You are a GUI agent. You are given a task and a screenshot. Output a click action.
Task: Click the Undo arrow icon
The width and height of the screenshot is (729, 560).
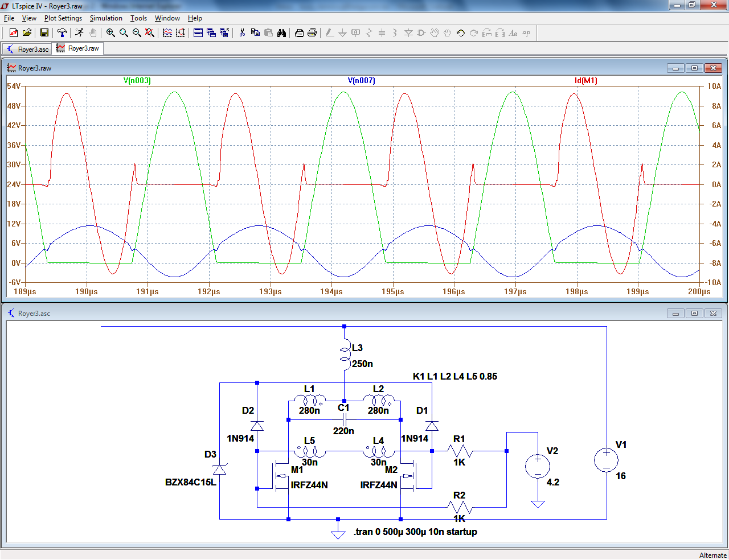(x=461, y=33)
